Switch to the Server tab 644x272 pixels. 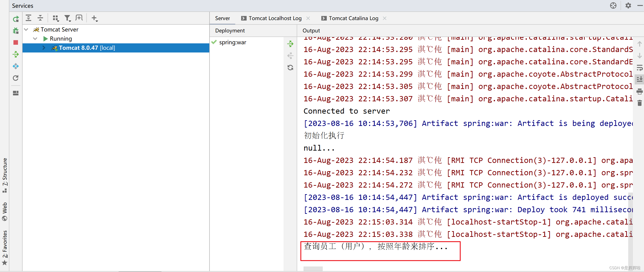coord(222,18)
